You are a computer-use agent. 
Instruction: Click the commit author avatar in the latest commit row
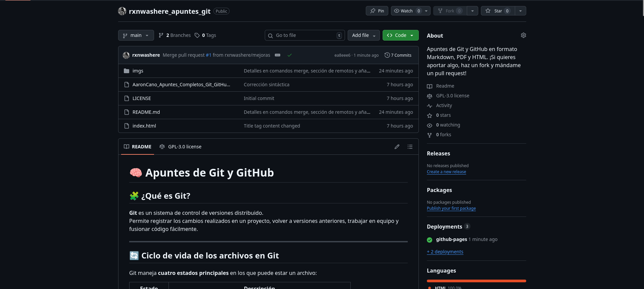(x=126, y=55)
